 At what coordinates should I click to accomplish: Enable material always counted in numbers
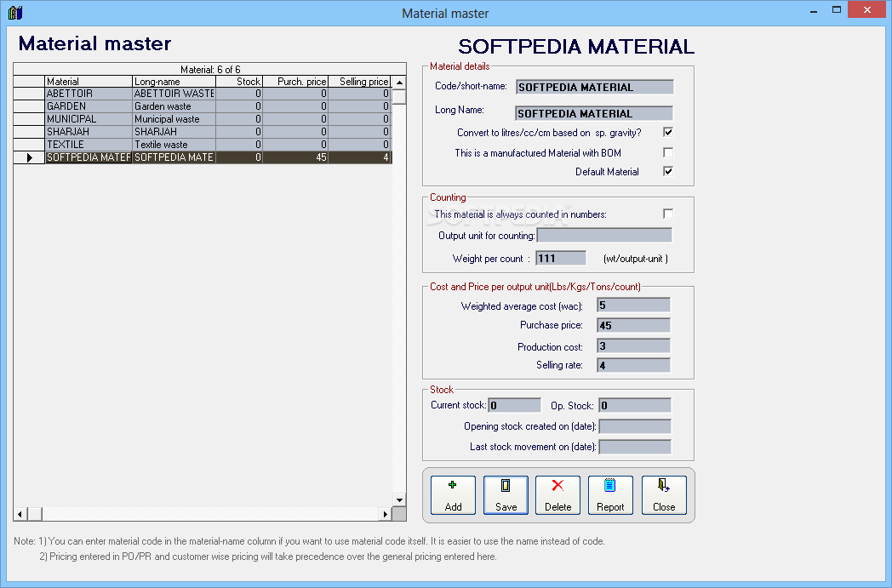point(668,214)
